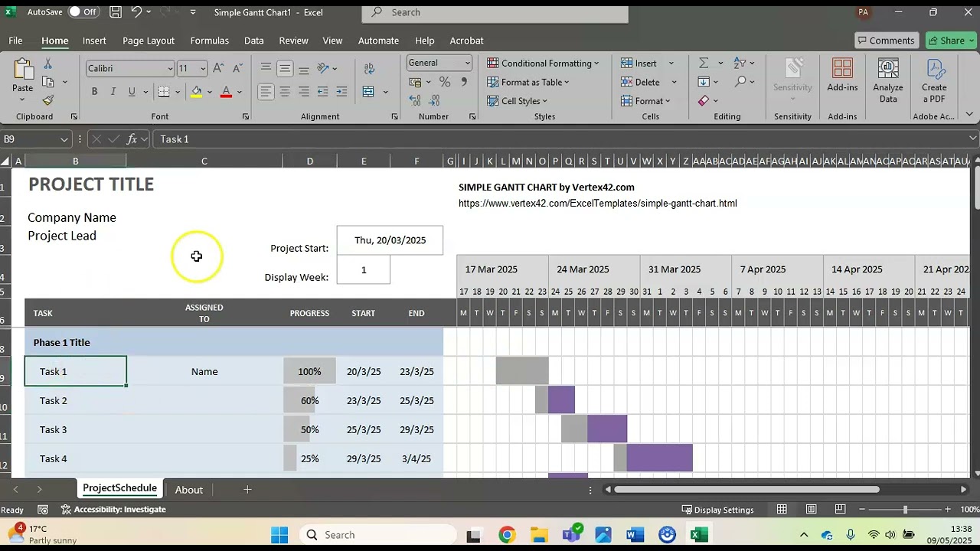This screenshot has height=551, width=980.
Task: Apply Percent Style format
Action: 445,82
